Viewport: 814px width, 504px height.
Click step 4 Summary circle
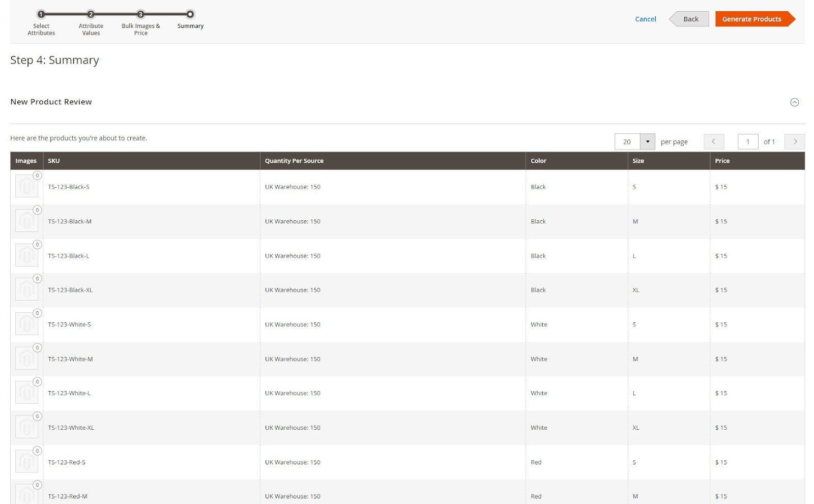click(190, 15)
